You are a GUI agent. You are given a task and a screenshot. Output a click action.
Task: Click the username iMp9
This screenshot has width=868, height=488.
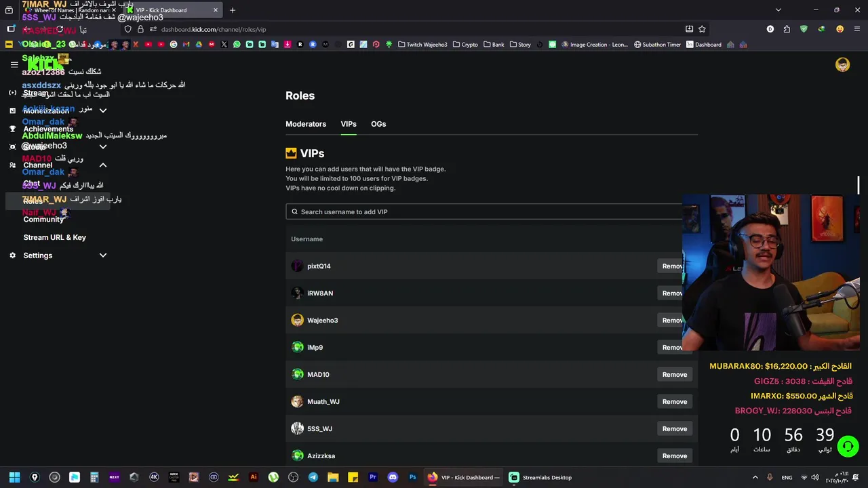(315, 347)
